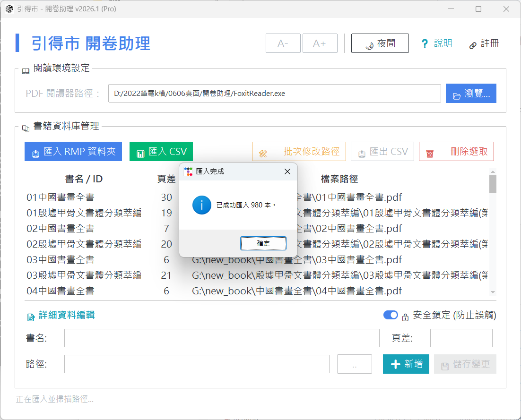Click the book list scrollbar down arrow
This screenshot has height=420, width=521.
(493, 292)
